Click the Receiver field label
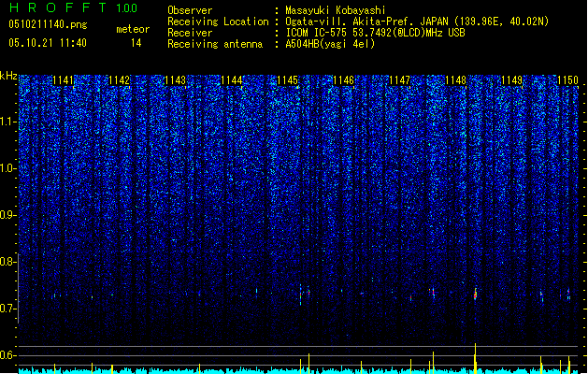588x374 pixels. (190, 33)
